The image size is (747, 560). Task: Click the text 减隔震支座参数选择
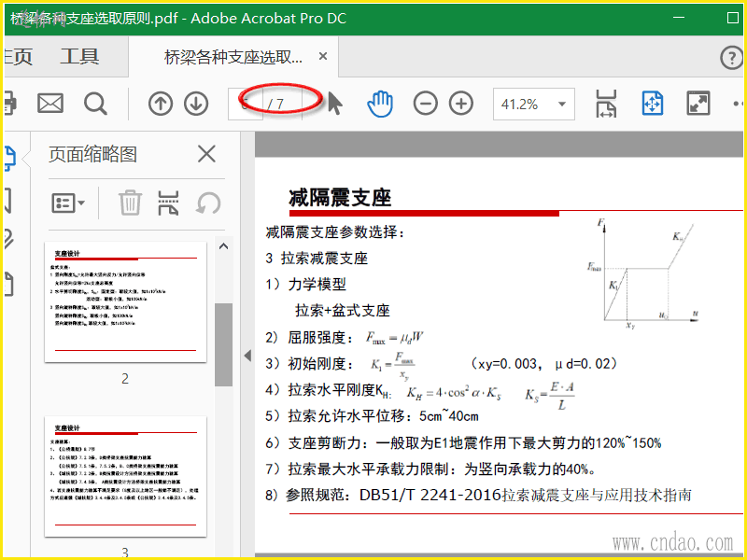334,231
